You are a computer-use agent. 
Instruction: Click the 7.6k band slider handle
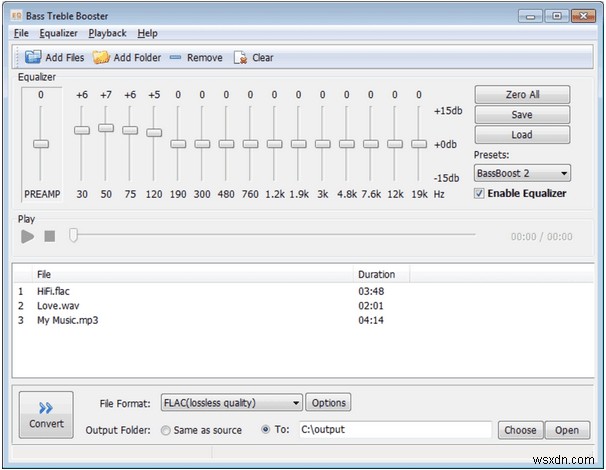pos(371,144)
